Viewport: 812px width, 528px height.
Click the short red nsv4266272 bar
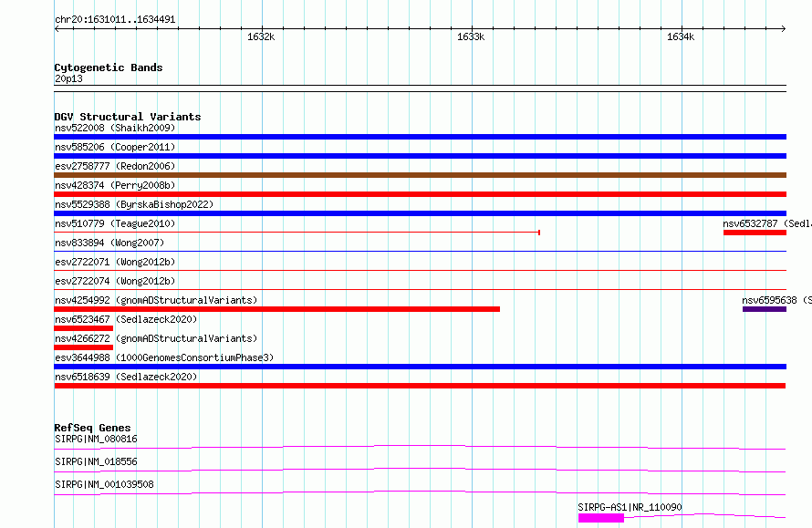point(83,347)
